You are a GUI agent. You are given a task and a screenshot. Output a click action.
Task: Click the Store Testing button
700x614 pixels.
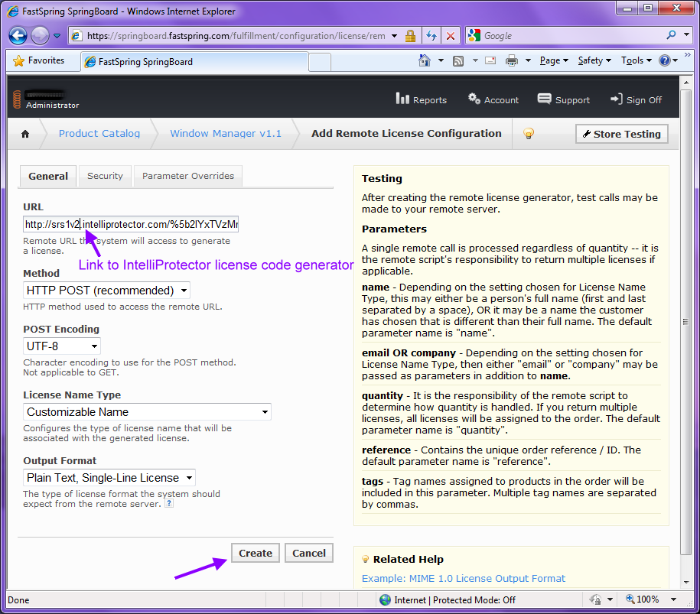622,134
